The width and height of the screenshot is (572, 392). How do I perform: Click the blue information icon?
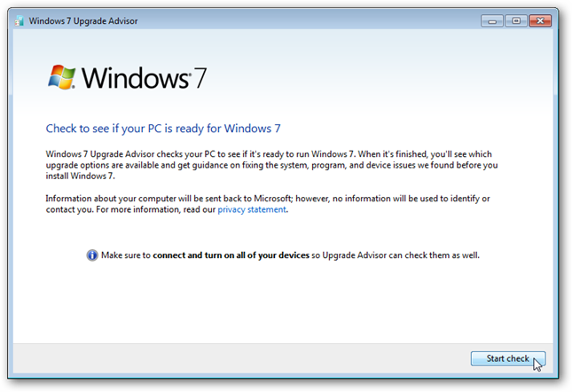point(92,255)
